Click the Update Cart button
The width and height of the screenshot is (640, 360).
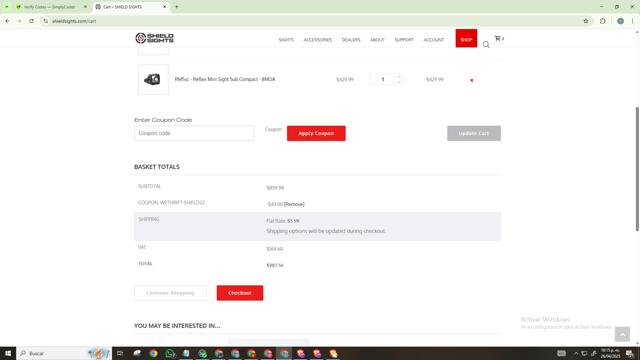[x=473, y=133]
